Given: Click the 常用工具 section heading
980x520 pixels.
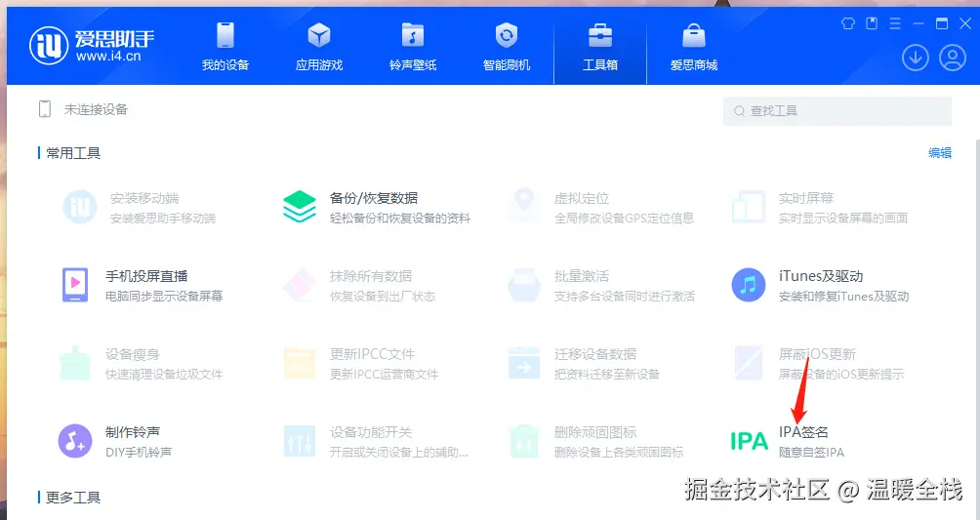Looking at the screenshot, I should tap(73, 153).
